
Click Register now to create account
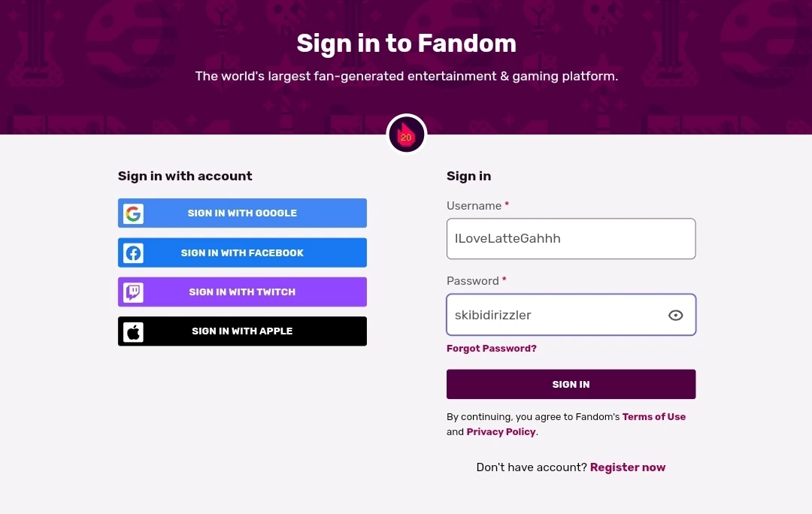pyautogui.click(x=628, y=467)
